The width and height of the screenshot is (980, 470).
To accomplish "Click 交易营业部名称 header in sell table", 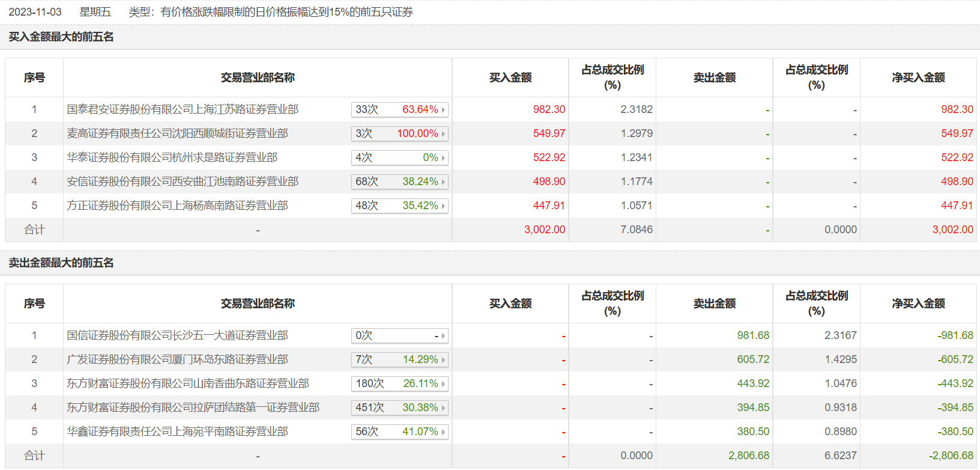I will tap(258, 304).
